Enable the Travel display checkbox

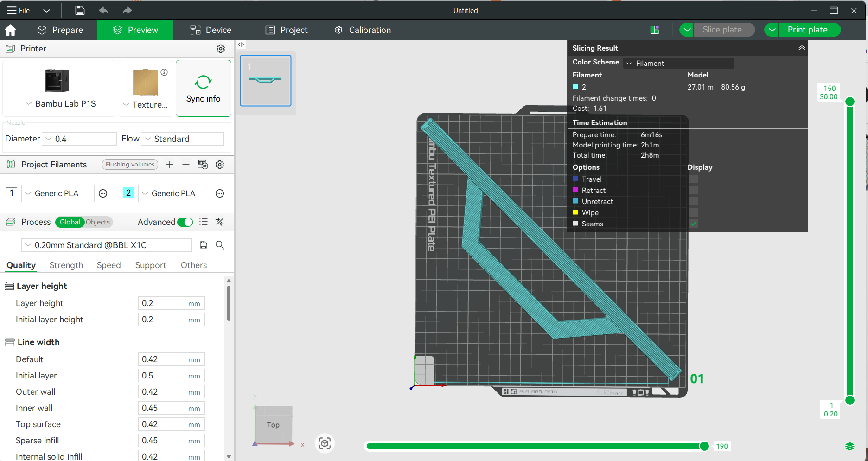tap(694, 179)
